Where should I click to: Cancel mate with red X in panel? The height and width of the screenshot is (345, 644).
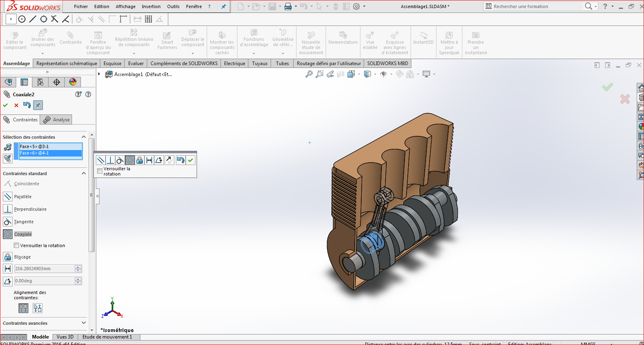tap(16, 105)
